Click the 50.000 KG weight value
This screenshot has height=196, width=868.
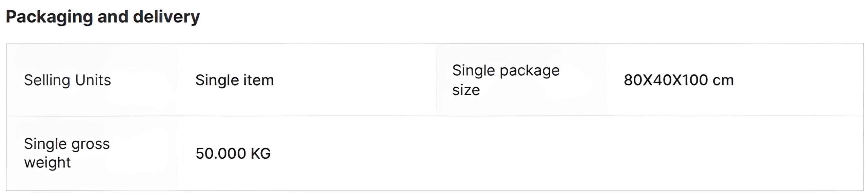pos(233,153)
